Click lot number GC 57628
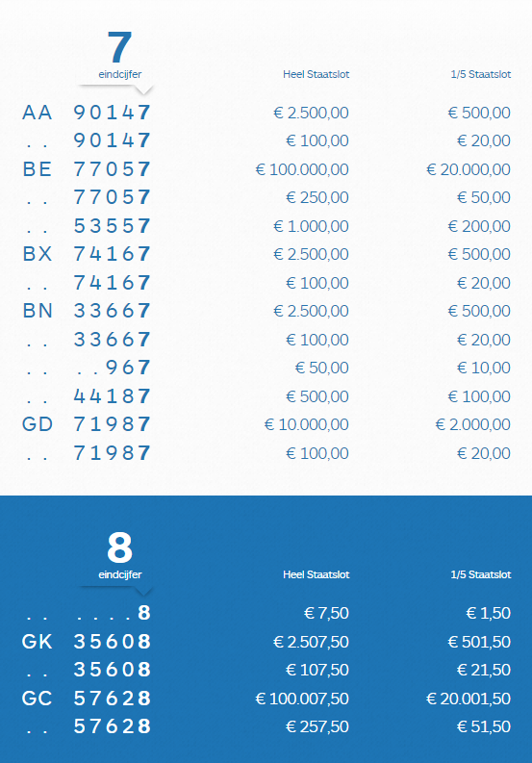Screen dimensions: 532x763 click(87, 699)
